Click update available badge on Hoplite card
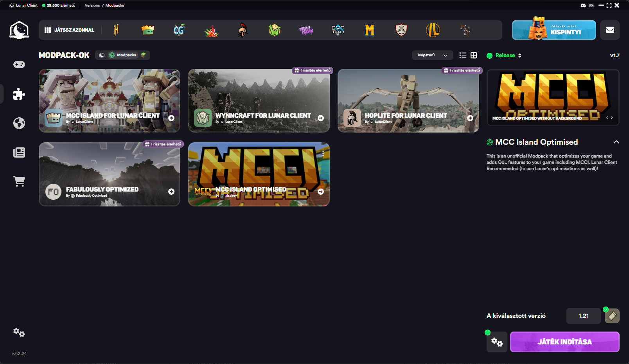 [462, 70]
